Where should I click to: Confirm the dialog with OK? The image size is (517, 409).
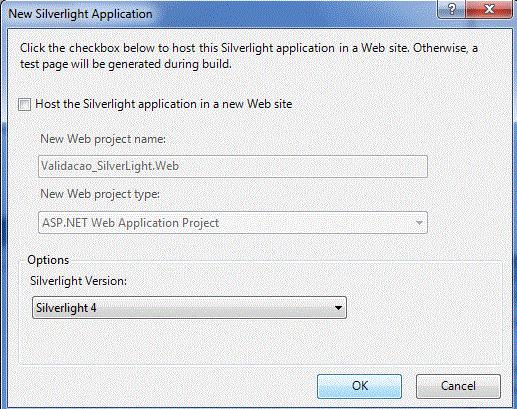[359, 386]
